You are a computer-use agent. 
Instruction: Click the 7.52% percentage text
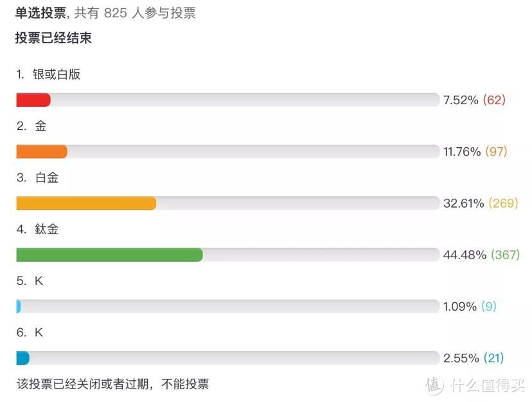[x=460, y=100]
